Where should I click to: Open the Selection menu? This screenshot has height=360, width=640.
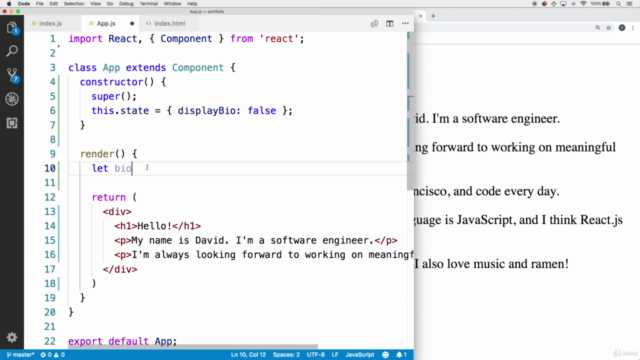(x=74, y=4)
